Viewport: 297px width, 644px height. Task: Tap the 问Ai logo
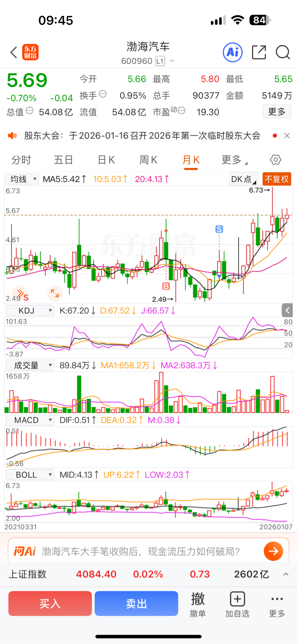tap(25, 551)
